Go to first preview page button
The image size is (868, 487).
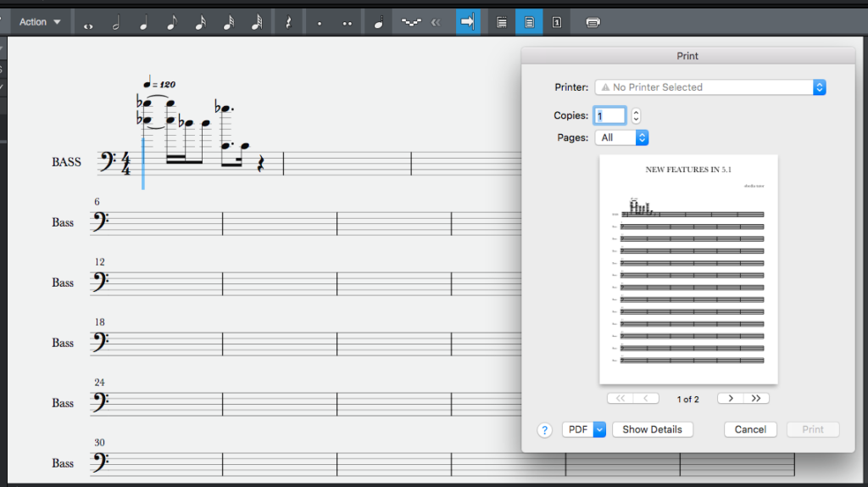tap(620, 399)
